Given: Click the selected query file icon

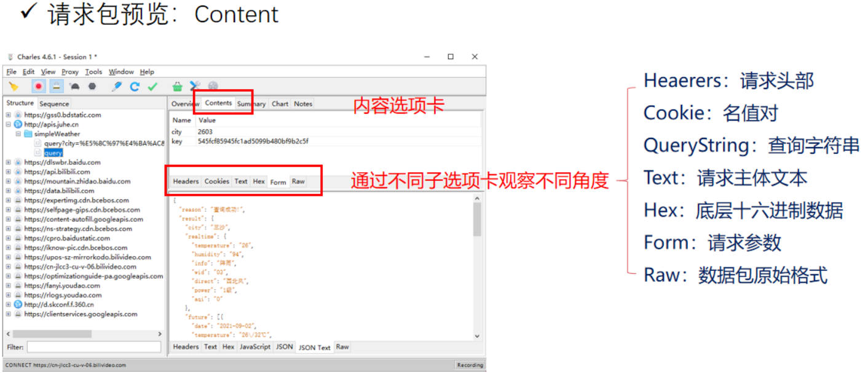Looking at the screenshot, I should 37,153.
